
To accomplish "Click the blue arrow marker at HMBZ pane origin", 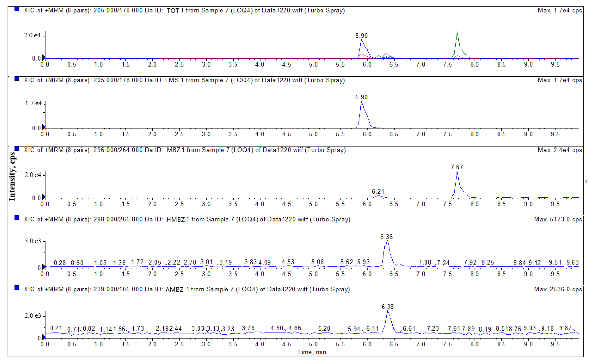I will tap(44, 266).
